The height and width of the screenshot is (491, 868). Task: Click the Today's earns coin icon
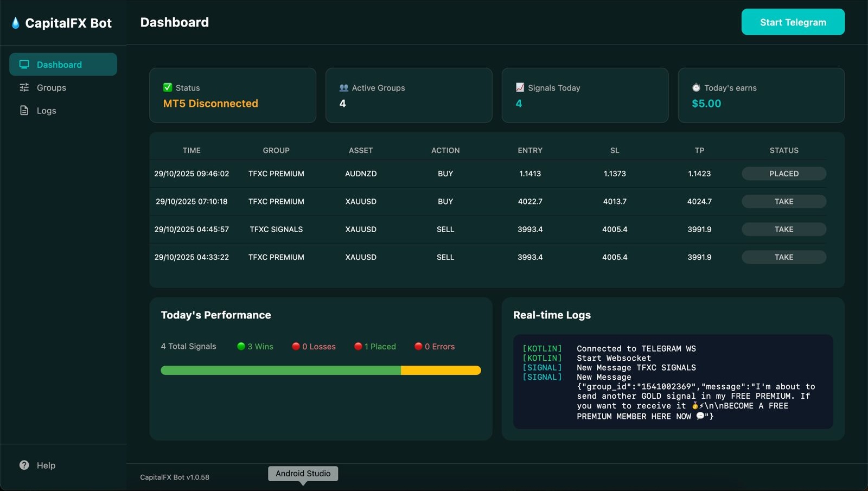pyautogui.click(x=695, y=87)
